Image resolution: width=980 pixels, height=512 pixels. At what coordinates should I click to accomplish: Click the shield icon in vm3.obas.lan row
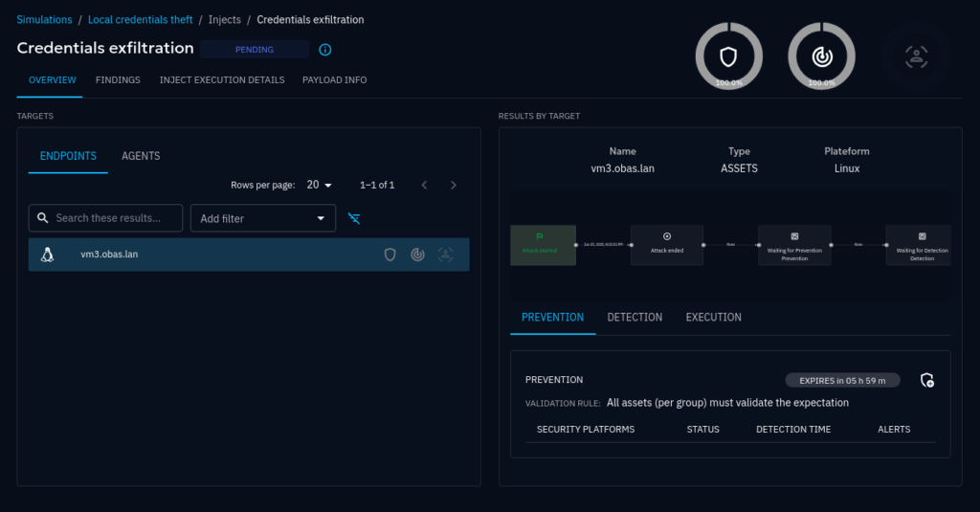click(390, 255)
